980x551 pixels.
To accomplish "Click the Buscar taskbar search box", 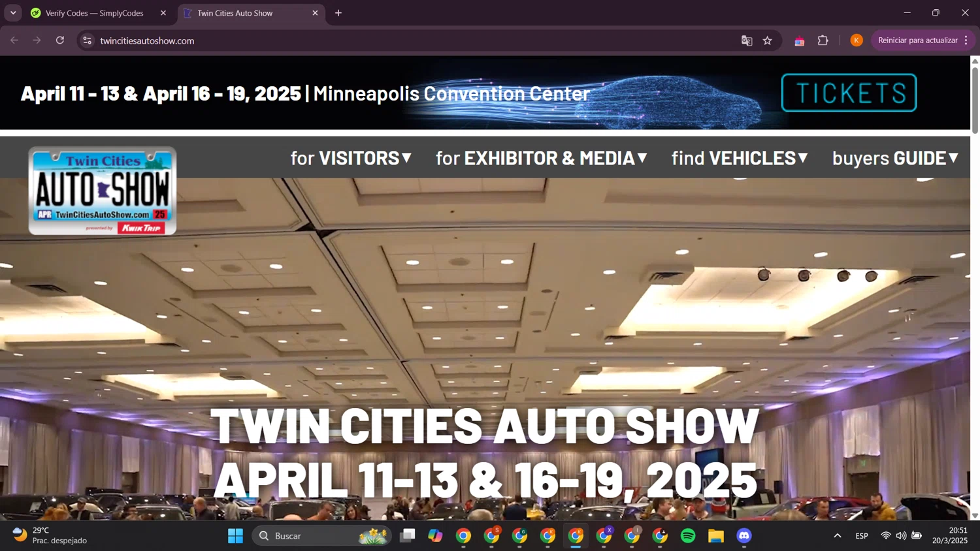I will (321, 536).
